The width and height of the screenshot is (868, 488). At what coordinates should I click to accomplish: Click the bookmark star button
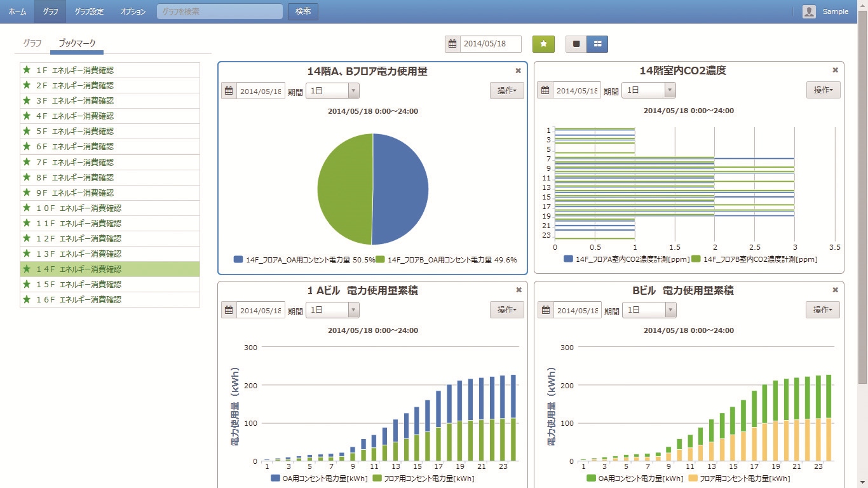pos(543,44)
